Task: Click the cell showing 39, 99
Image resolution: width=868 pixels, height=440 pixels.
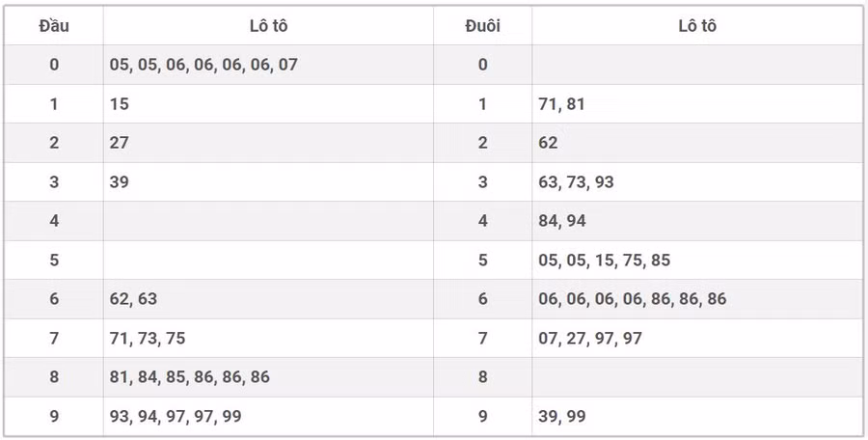Action: point(561,417)
